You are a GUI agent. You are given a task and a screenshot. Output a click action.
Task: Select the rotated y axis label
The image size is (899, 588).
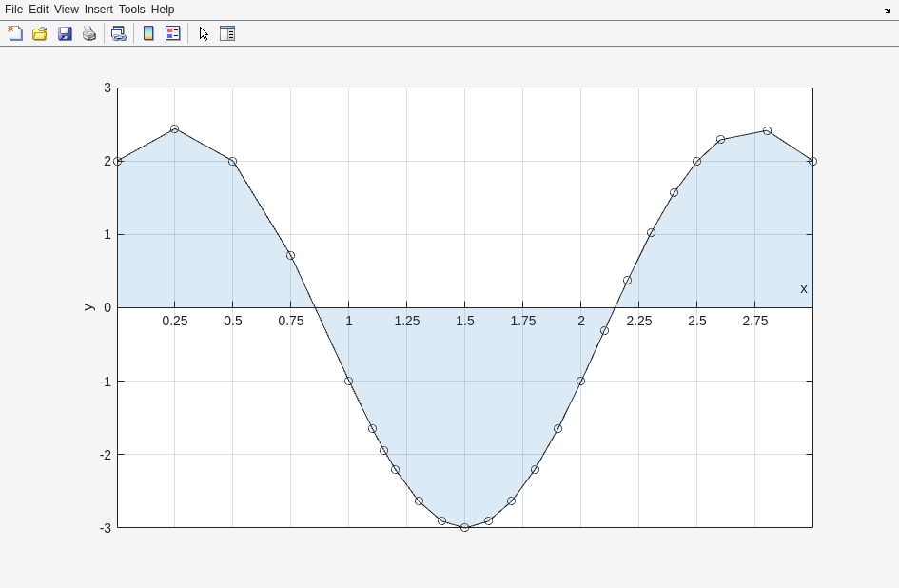pyautogui.click(x=88, y=307)
